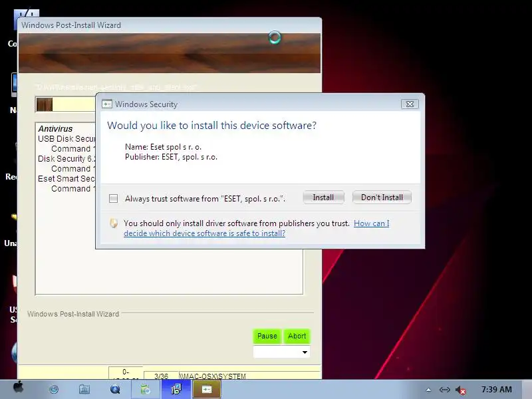
Task: Select the Disk Security 6 entry
Action: 66,159
